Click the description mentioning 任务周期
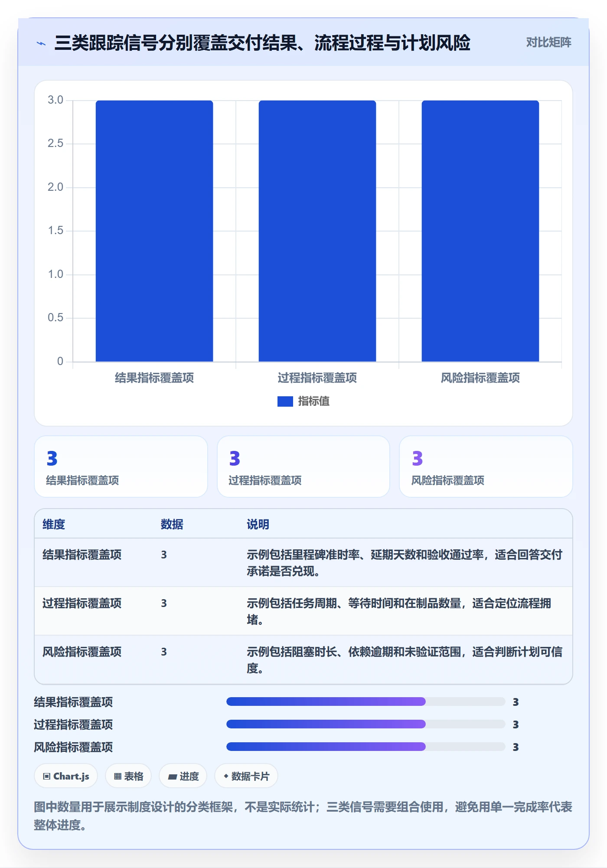The width and height of the screenshot is (607, 868). tap(399, 611)
